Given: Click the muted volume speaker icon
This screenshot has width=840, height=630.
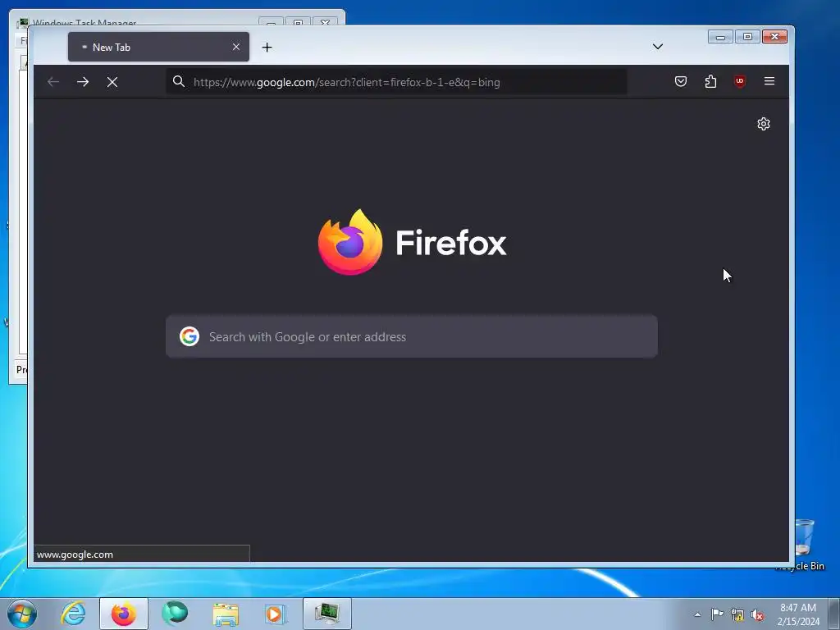Looking at the screenshot, I should 757,614.
